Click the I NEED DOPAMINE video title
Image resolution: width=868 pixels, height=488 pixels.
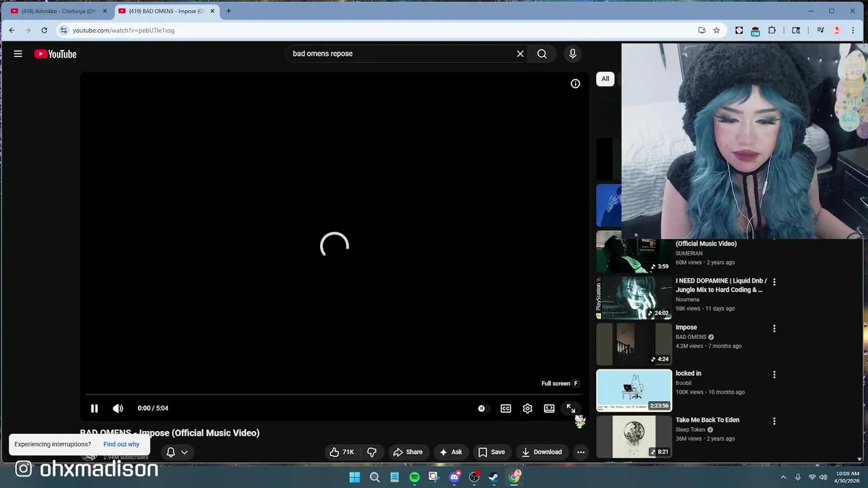tap(721, 285)
